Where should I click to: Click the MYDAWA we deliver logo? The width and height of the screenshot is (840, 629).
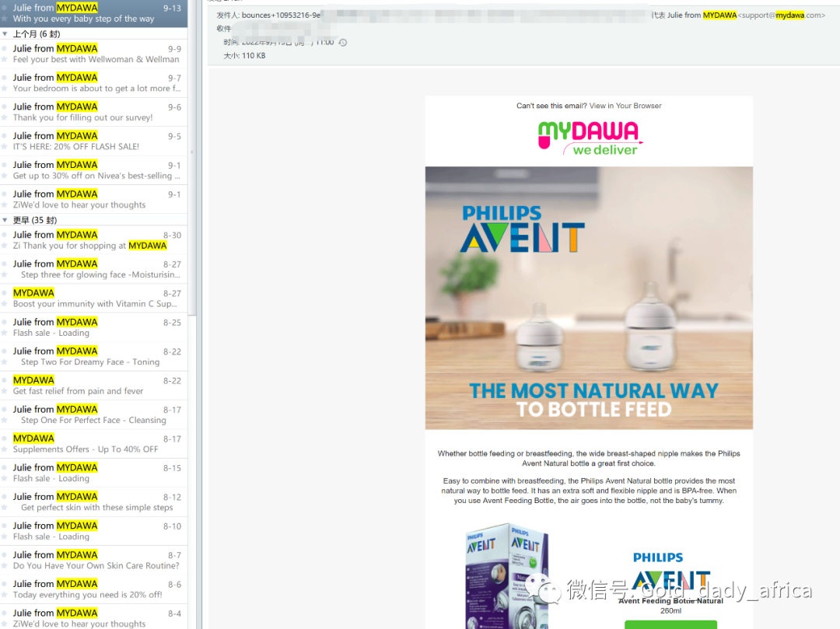[590, 138]
